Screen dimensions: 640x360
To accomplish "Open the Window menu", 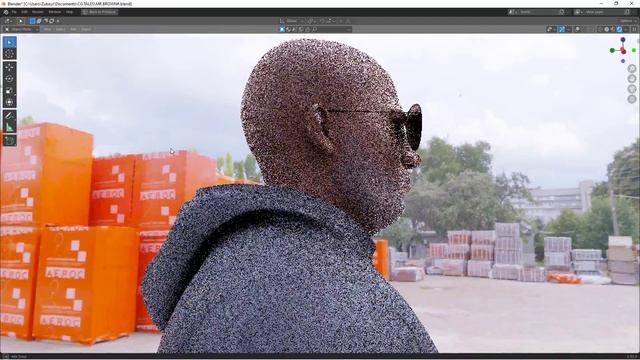I will (55, 12).
